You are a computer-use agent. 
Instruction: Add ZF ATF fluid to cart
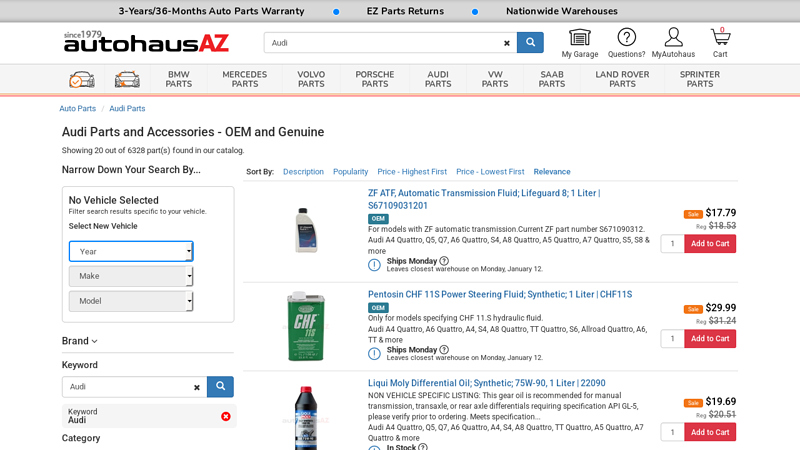click(x=710, y=244)
